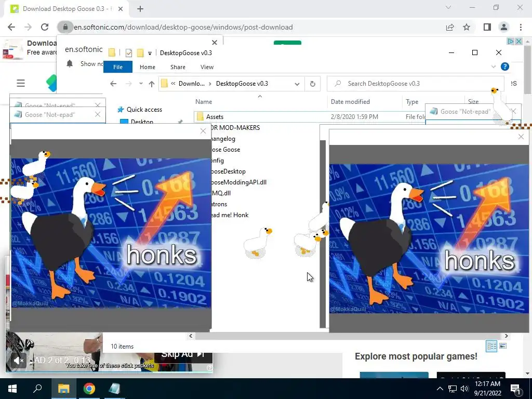Screen dimensions: 532x399
Task: Click the site lock icon in address bar
Action: (65, 27)
